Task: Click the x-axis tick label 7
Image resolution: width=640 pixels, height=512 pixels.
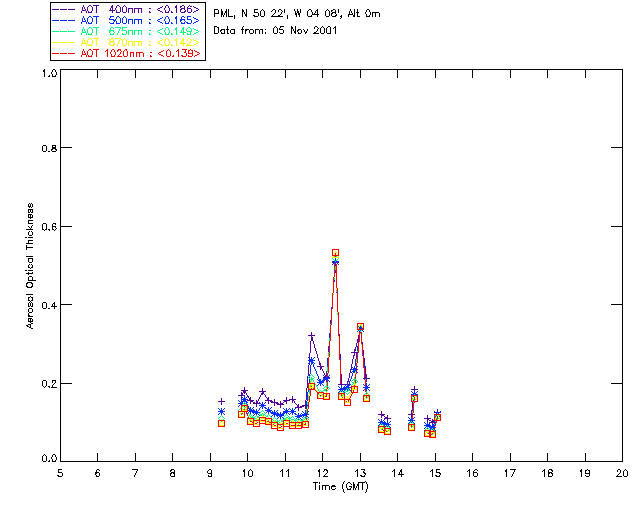Action: click(x=135, y=473)
